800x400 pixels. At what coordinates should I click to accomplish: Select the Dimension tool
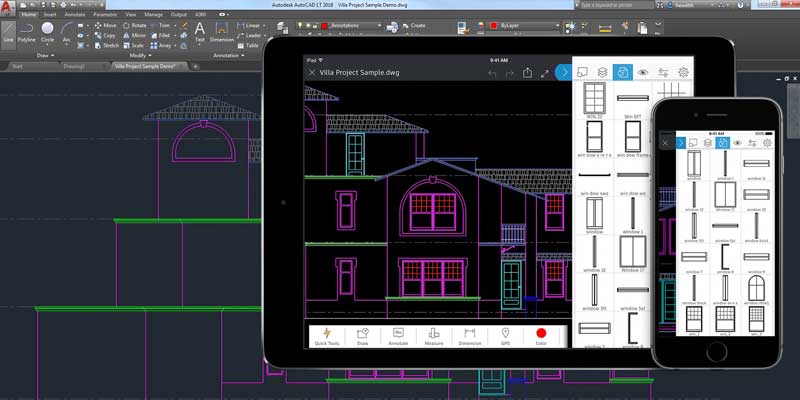(x=221, y=32)
